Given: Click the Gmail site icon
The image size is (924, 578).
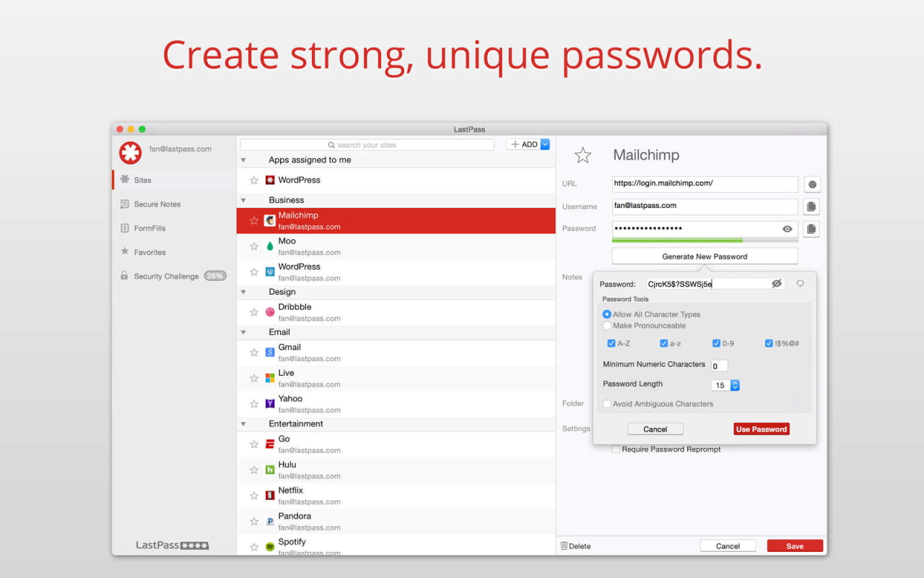Looking at the screenshot, I should (x=270, y=353).
